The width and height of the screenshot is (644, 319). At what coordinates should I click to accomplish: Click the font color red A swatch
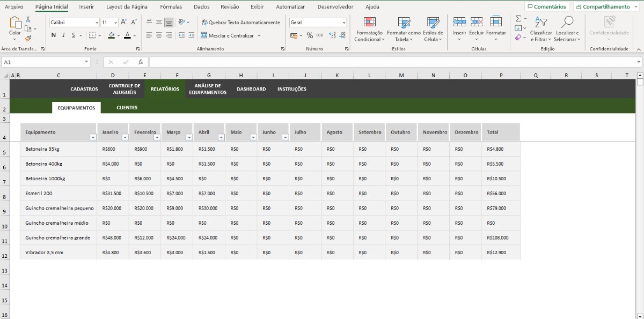coord(127,35)
